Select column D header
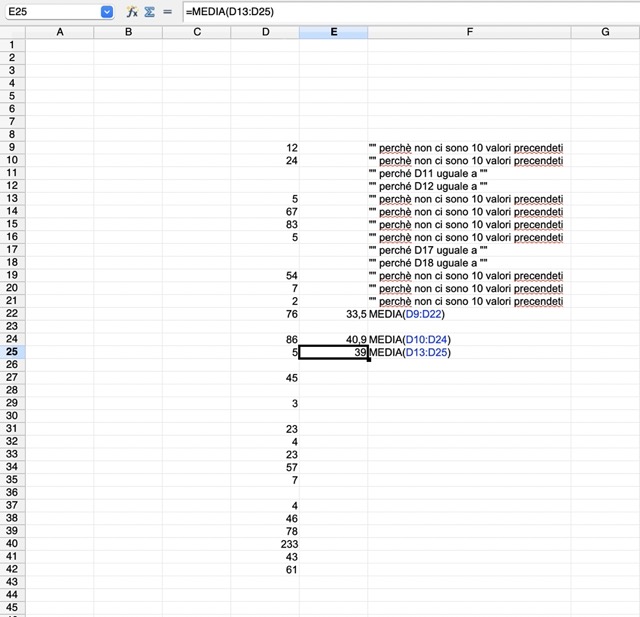The image size is (640, 617). (x=265, y=32)
